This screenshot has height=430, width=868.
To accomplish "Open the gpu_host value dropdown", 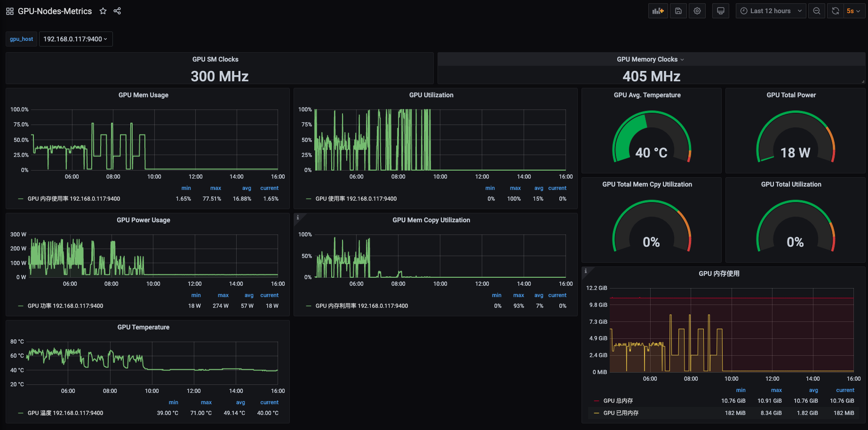I will point(76,39).
